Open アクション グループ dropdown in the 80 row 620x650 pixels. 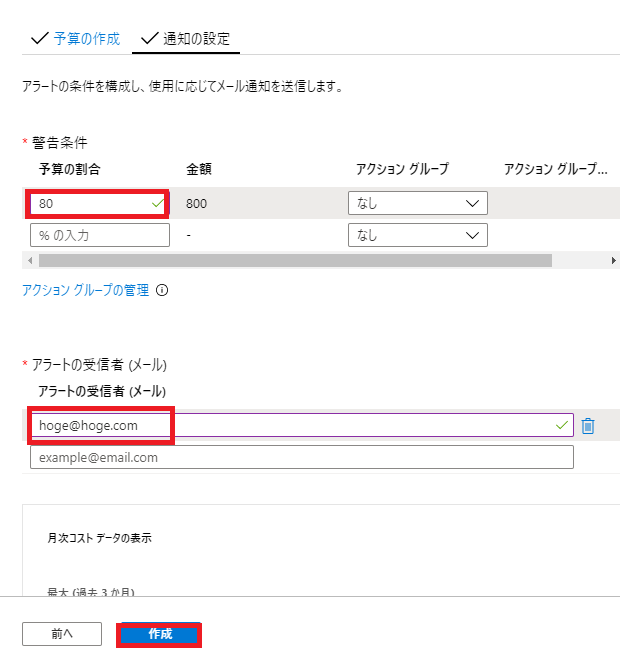point(418,203)
